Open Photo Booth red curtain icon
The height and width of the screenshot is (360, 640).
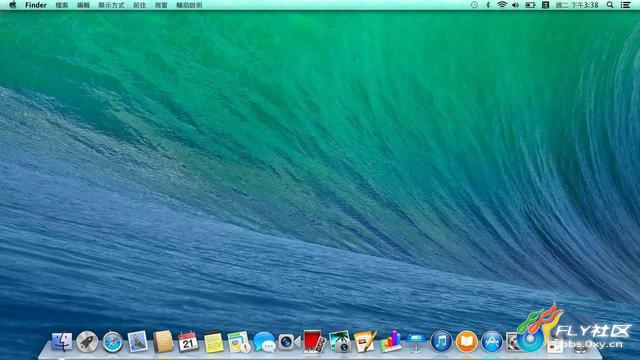(314, 342)
